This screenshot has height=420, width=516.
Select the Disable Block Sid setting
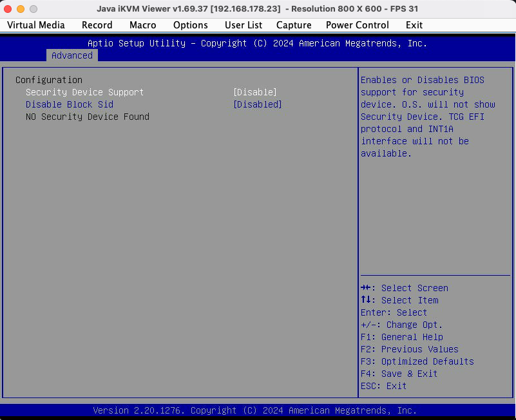click(70, 104)
